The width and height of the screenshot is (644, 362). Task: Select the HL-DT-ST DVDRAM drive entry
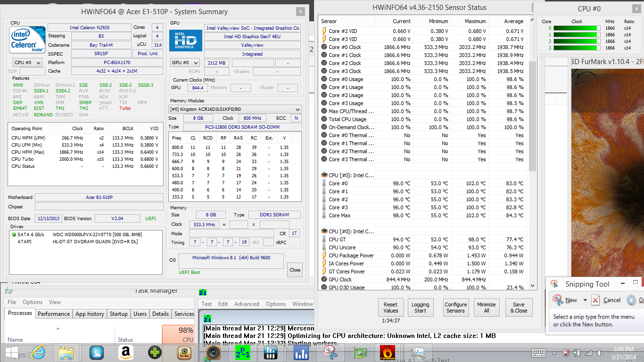point(86,241)
